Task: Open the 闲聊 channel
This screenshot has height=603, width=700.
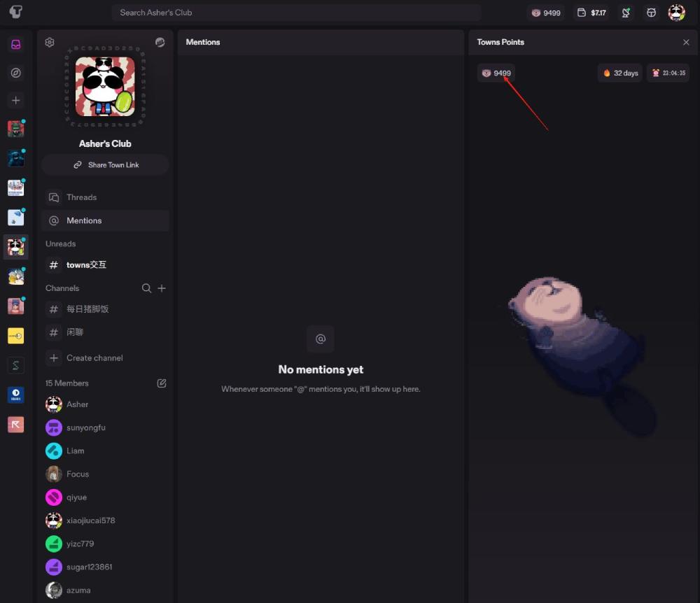Action: click(75, 332)
